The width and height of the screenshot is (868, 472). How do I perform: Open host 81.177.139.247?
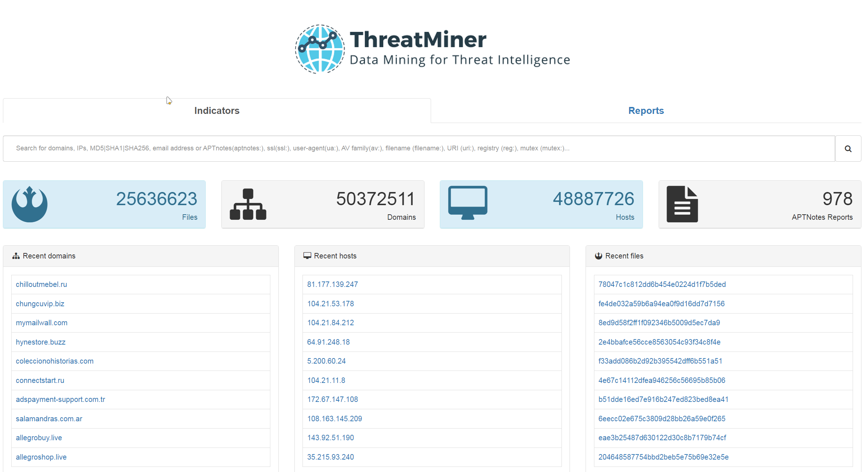click(332, 284)
